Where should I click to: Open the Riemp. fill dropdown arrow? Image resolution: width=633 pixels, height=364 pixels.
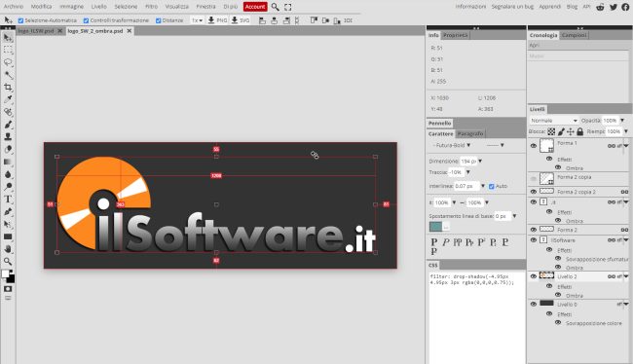point(626,131)
